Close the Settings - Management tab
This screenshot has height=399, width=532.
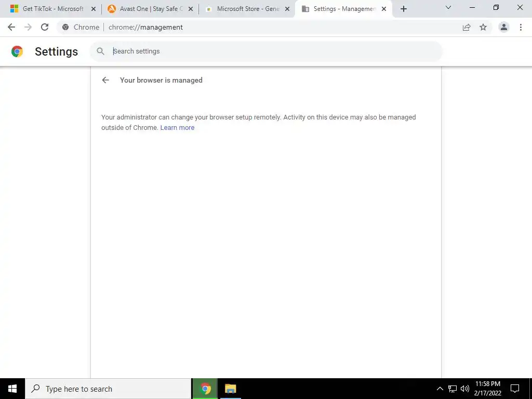point(384,9)
